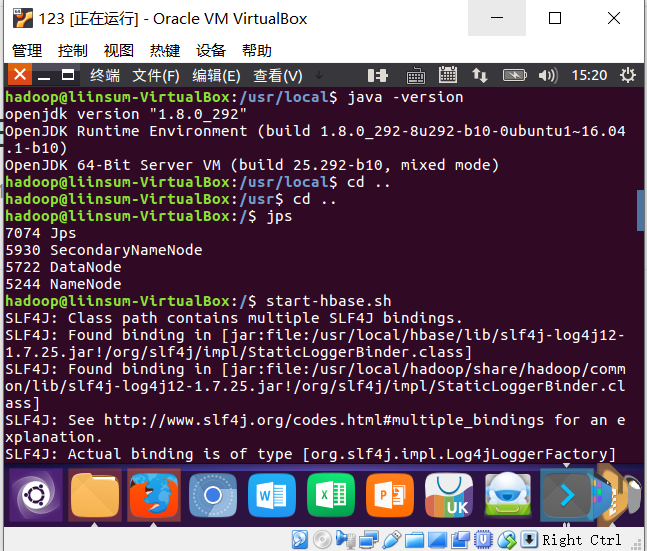
Task: Close the terminal with the orange X button
Action: click(x=20, y=75)
